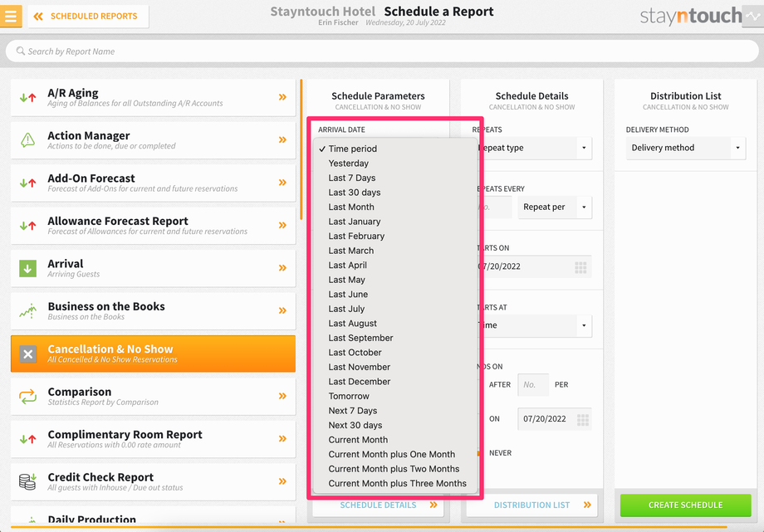Screen dimensions: 764x532
Task: Open the Repeat type dropdown
Action: tap(535, 148)
